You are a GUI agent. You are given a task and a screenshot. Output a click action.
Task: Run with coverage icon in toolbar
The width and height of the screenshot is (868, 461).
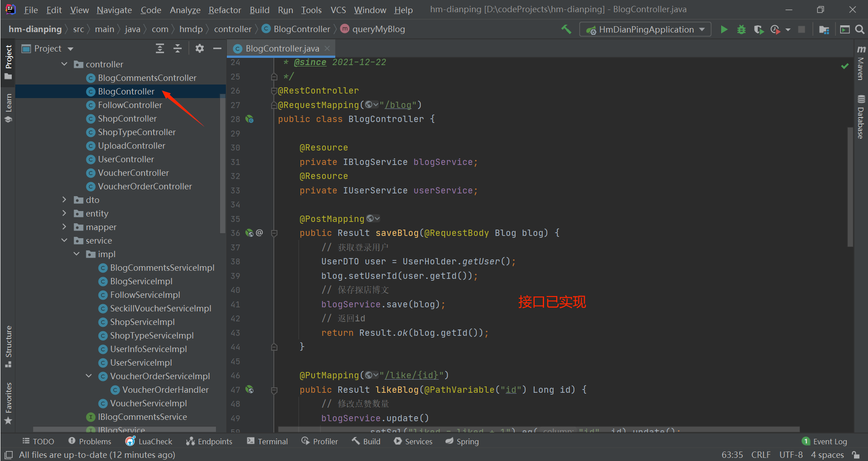[759, 29]
